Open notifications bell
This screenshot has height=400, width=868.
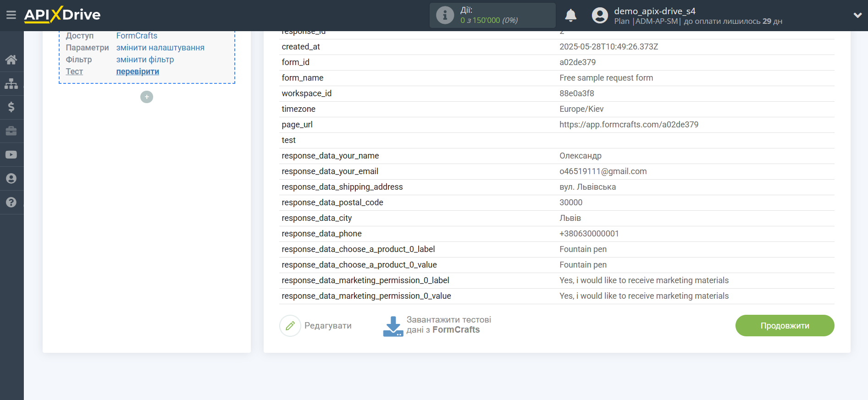coord(570,16)
